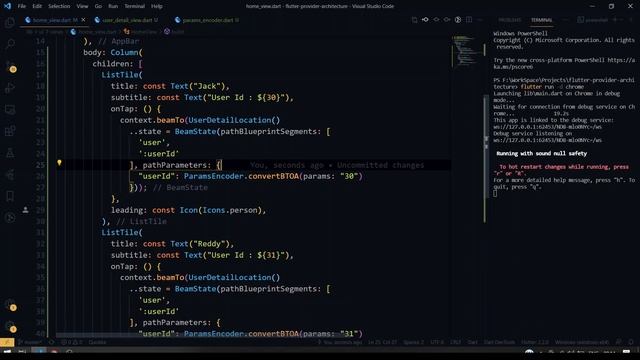Open Remote Explorer in activity bar
This screenshot has width=640, height=360.
[x=10, y=109]
